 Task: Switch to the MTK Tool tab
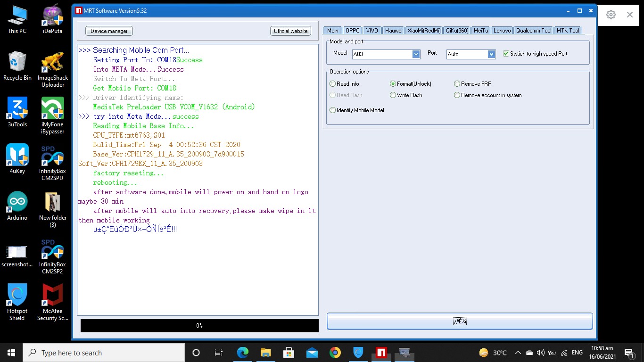[568, 31]
